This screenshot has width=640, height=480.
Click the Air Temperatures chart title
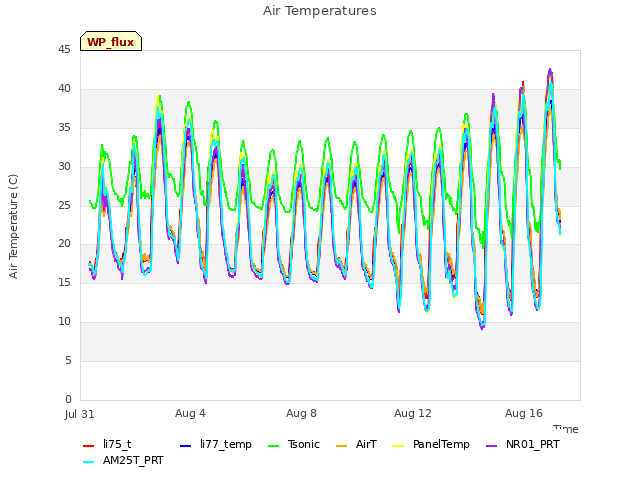coord(320,11)
